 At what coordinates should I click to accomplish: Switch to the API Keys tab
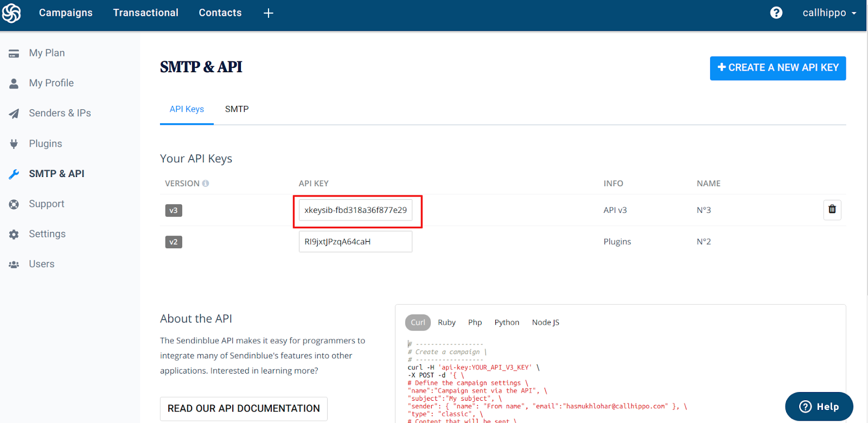187,109
